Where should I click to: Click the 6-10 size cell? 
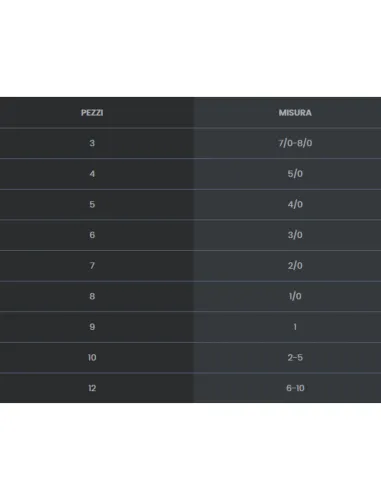click(295, 388)
